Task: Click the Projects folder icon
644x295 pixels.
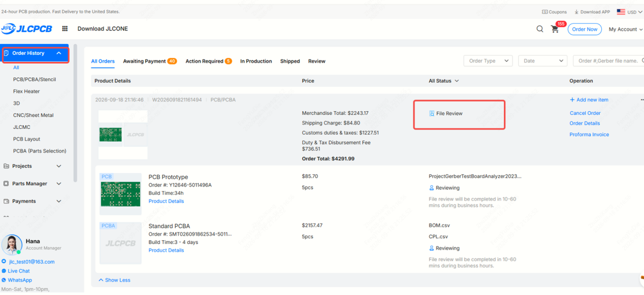Action: [7, 166]
